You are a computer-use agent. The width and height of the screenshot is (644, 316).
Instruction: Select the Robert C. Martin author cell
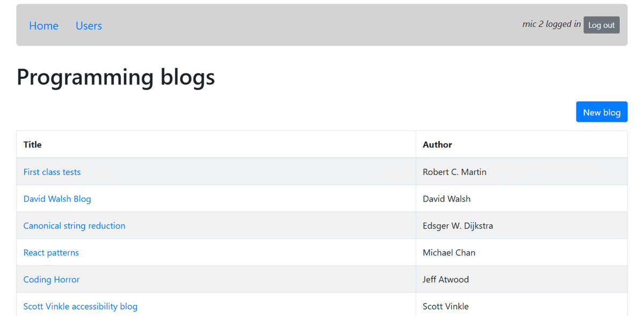(455, 172)
